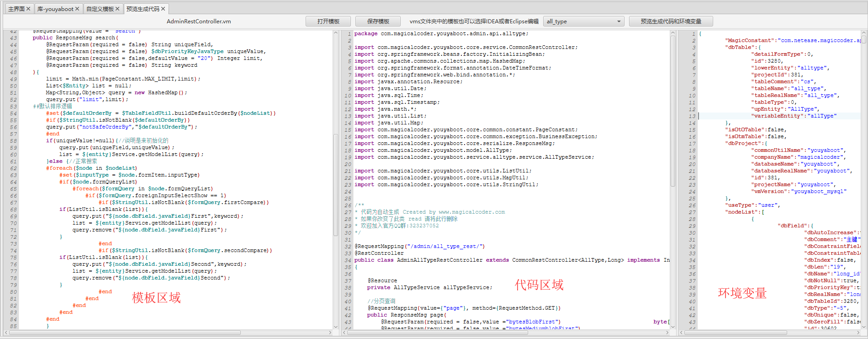Click 'import java.util.Date;' line
Screen dimensions: 868x339
tap(391, 88)
